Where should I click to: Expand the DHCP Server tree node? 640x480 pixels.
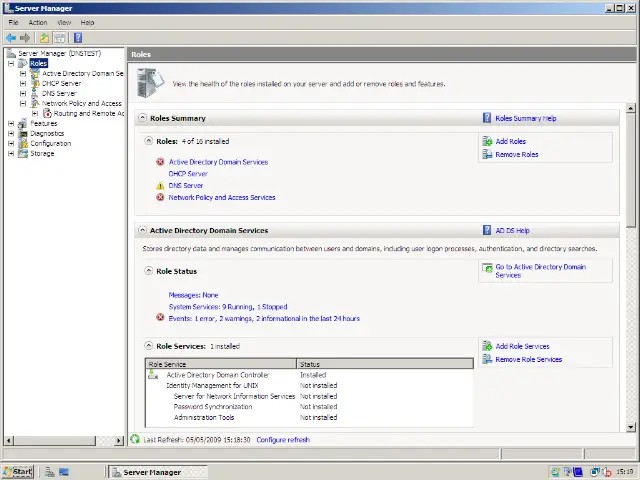coord(23,83)
